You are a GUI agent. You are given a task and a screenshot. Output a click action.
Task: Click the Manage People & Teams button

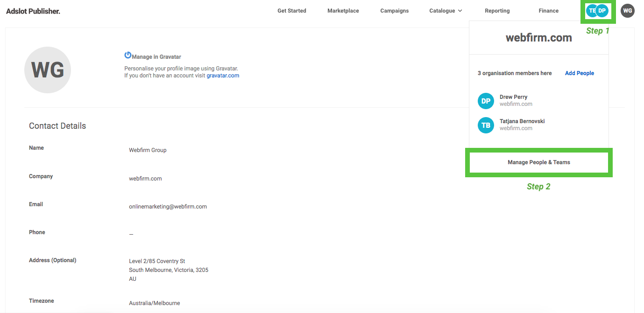(x=539, y=162)
